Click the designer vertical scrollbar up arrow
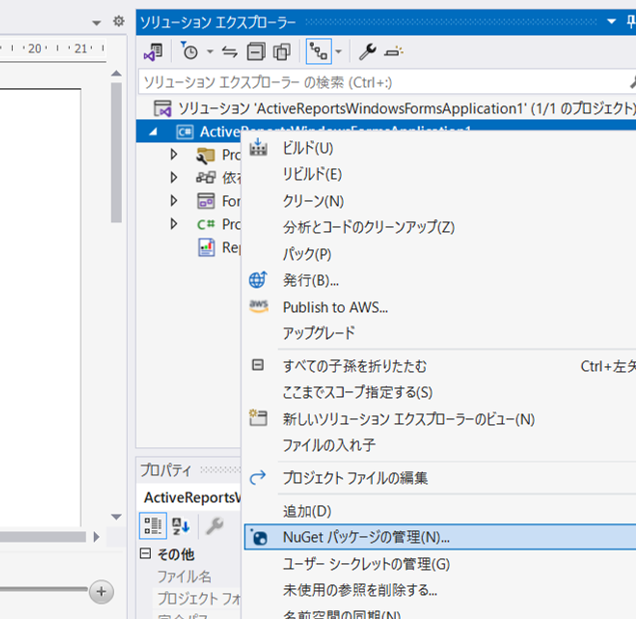The width and height of the screenshot is (636, 619). pyautogui.click(x=116, y=73)
